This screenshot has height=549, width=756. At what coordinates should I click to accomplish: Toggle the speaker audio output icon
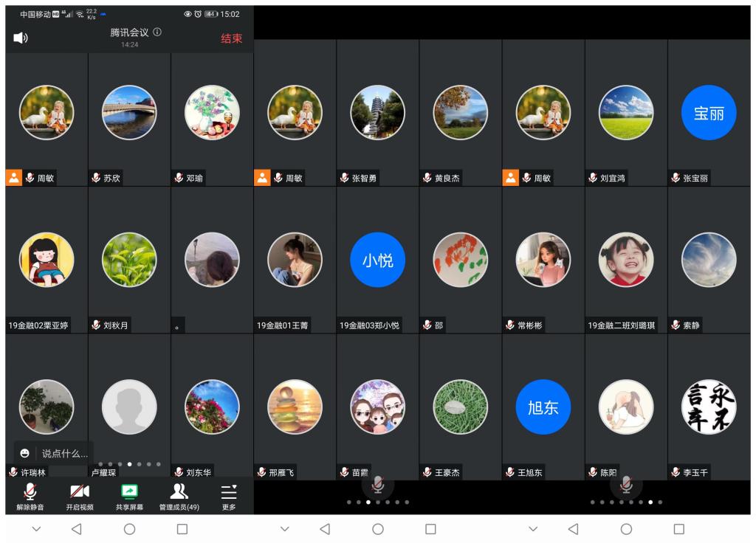pyautogui.click(x=21, y=38)
